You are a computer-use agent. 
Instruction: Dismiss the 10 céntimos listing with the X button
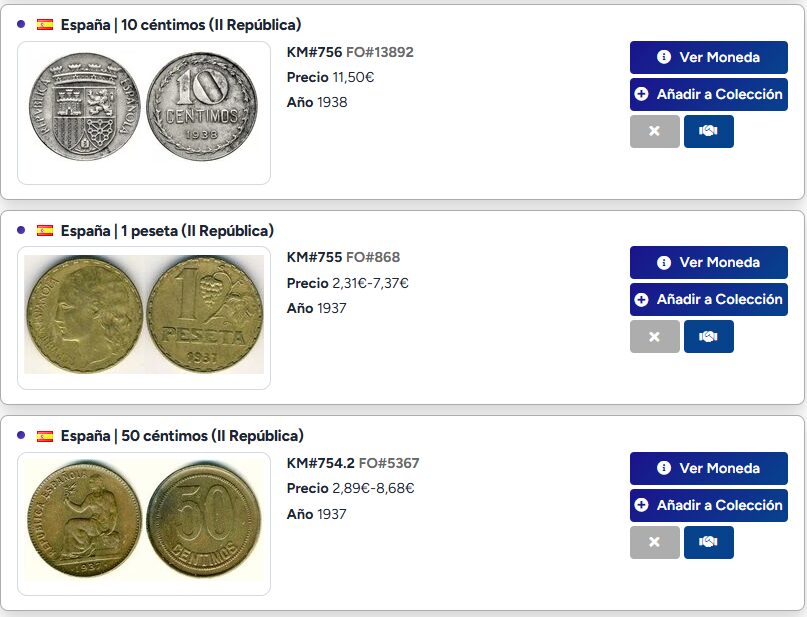coord(655,131)
